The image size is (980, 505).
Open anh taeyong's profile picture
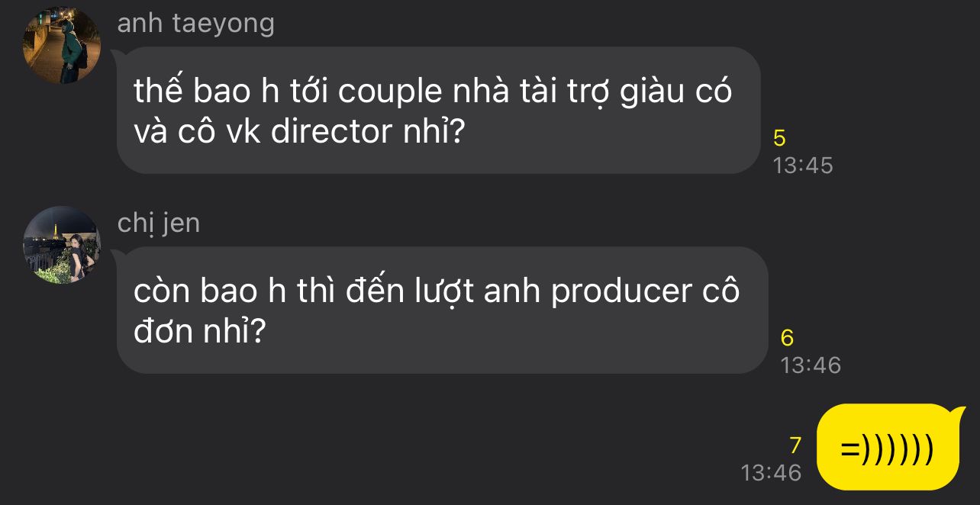click(62, 45)
